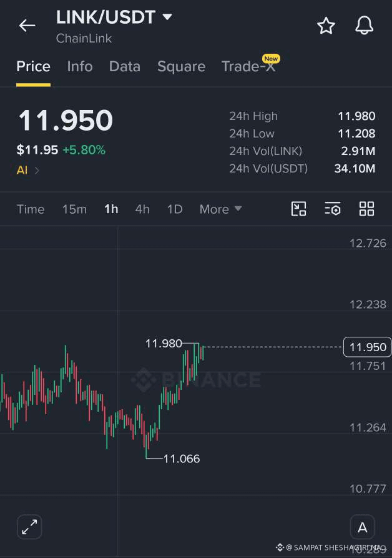392x558 pixels.
Task: Click the 11.980 high marker on chart
Action: pos(164,344)
